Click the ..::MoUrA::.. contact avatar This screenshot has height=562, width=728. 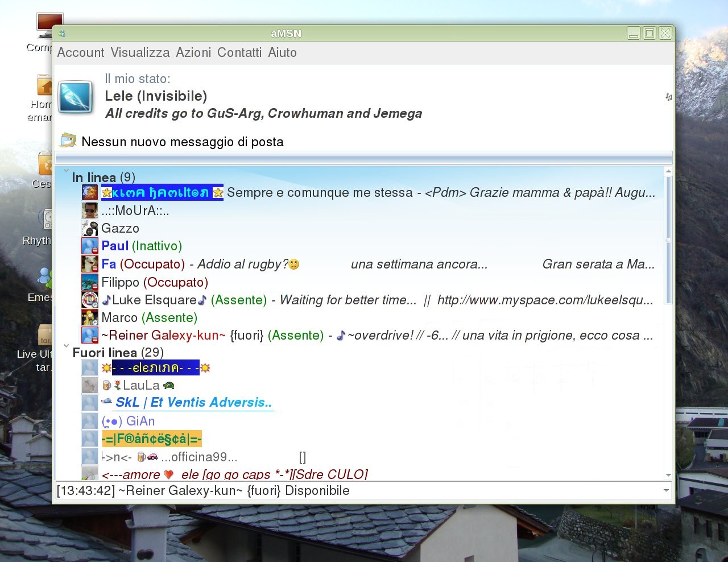(90, 210)
